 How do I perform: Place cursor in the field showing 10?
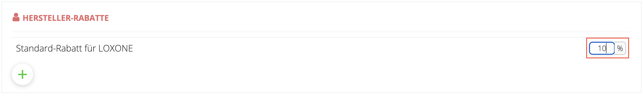pyautogui.click(x=602, y=48)
